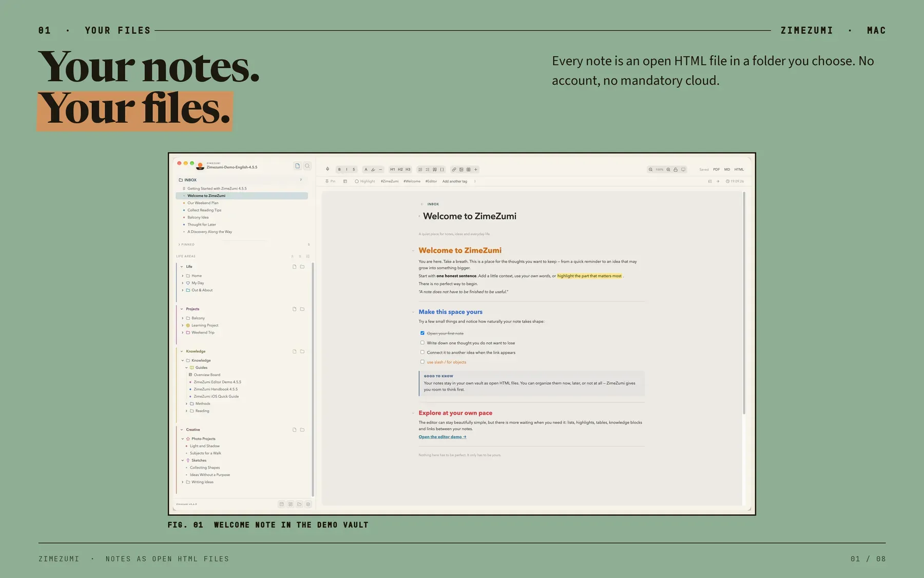Select the INBOX folder header
This screenshot has width=924, height=578.
[242, 180]
